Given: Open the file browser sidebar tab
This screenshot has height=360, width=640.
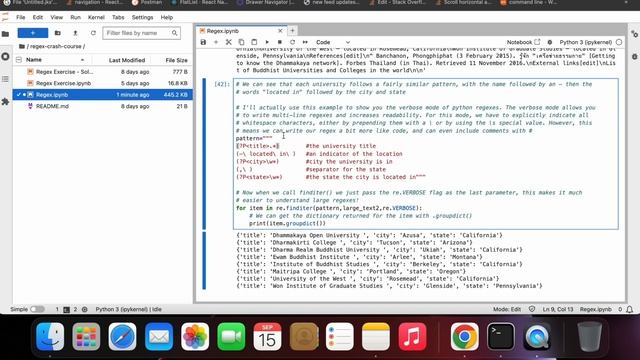Looking at the screenshot, I should tap(5, 34).
